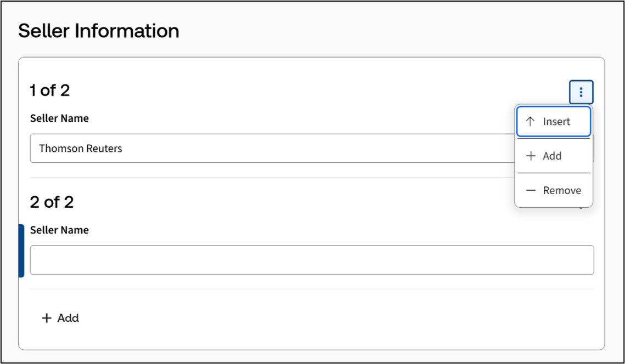Click the blue indicator bar beside seller 2

21,251
